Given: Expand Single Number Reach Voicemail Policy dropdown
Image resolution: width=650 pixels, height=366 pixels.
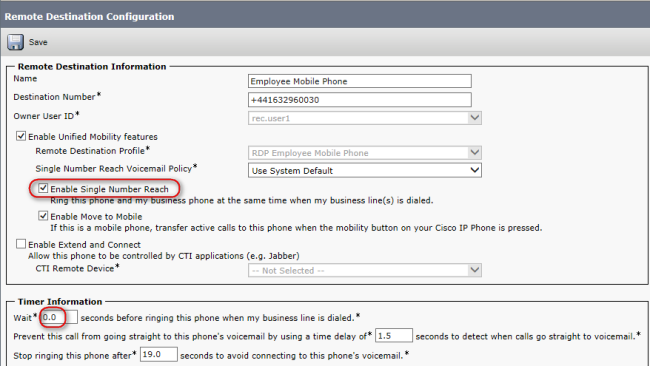Looking at the screenshot, I should [x=365, y=170].
